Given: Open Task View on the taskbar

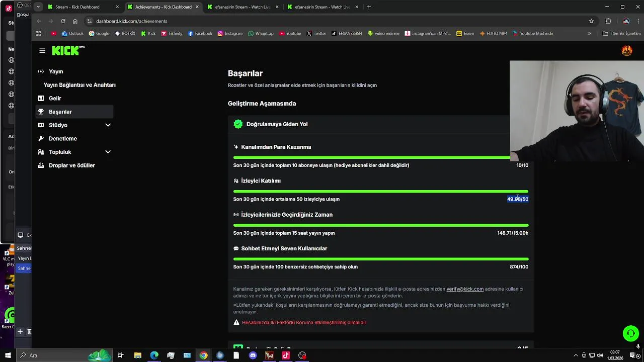Looking at the screenshot, I should (x=121, y=355).
